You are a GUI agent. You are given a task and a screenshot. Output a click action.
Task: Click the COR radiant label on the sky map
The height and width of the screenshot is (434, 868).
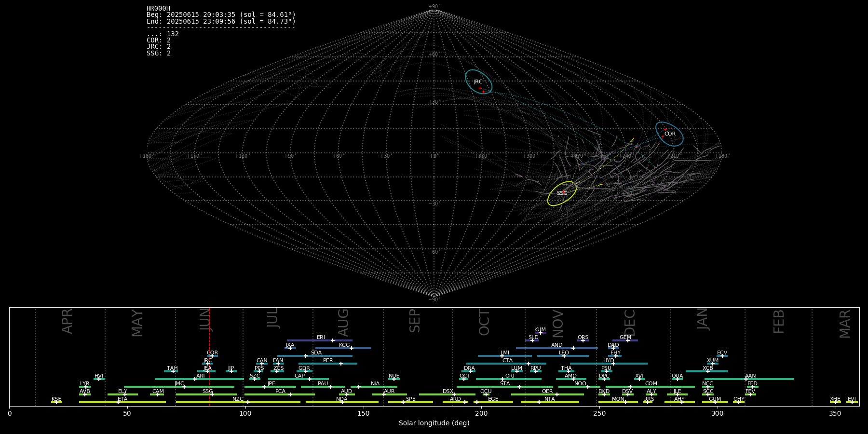coord(670,134)
